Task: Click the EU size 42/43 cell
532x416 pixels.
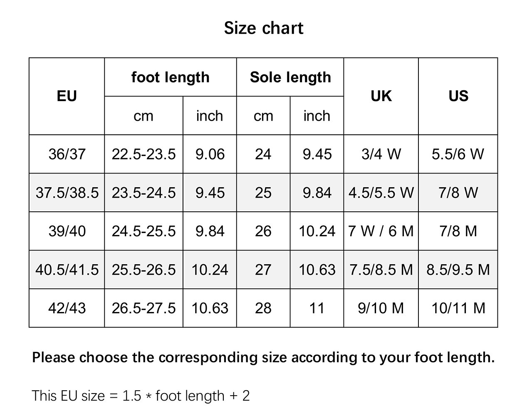Action: [x=67, y=308]
